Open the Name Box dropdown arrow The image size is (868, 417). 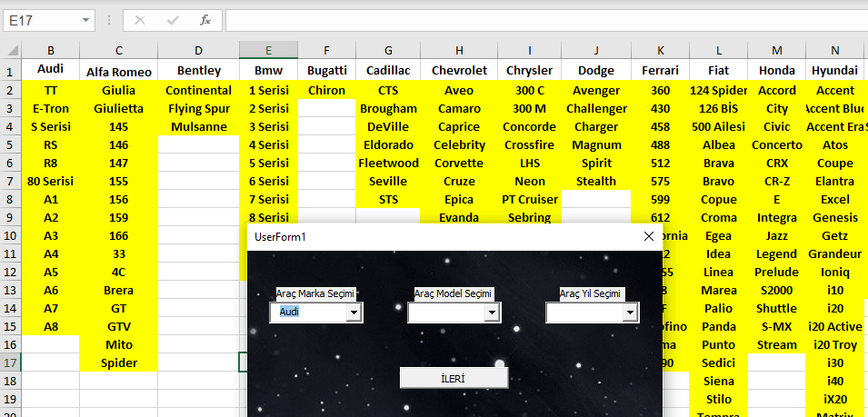tap(85, 21)
